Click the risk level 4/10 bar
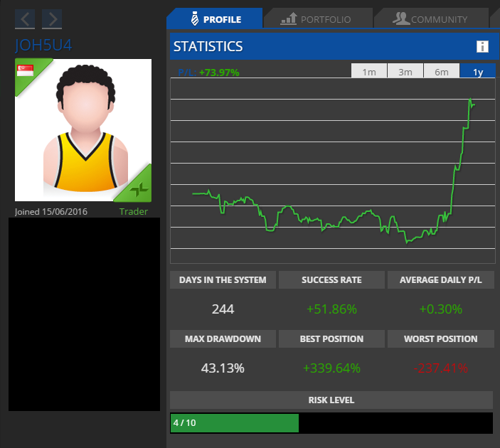This screenshot has height=448, width=500. tap(235, 423)
